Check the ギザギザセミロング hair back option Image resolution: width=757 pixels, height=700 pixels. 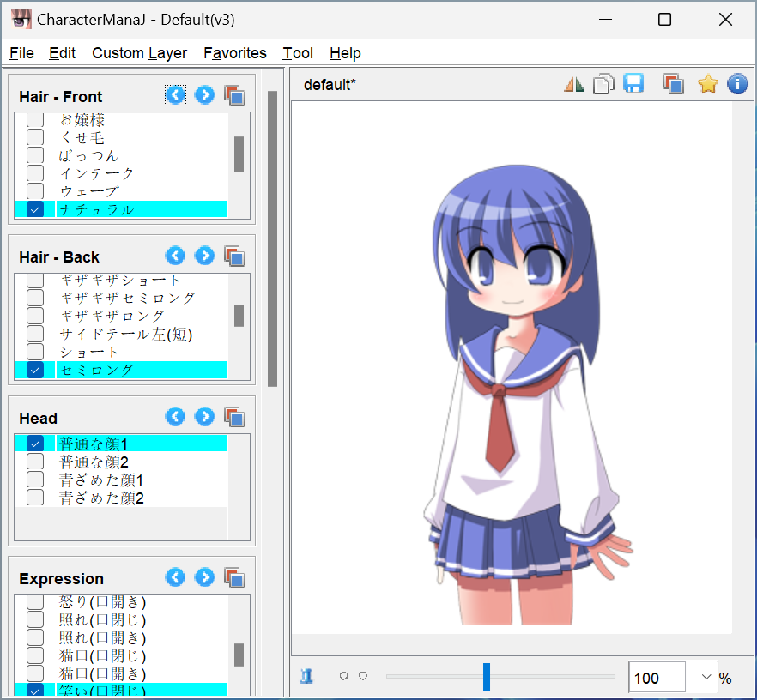point(34,298)
